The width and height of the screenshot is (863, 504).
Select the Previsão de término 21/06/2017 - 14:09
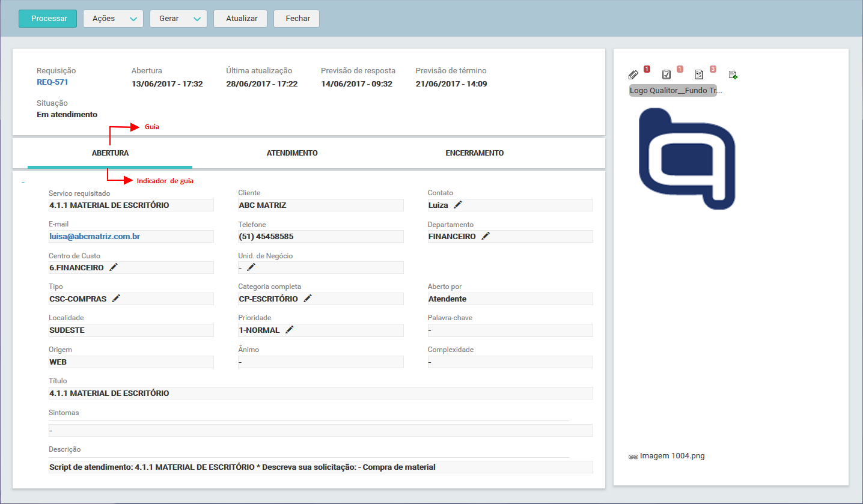tap(451, 83)
